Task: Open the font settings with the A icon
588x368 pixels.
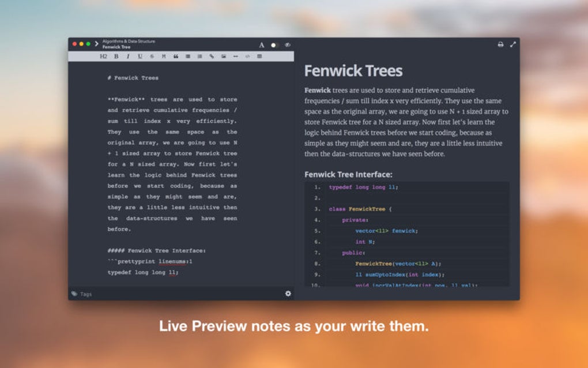Action: tap(262, 44)
